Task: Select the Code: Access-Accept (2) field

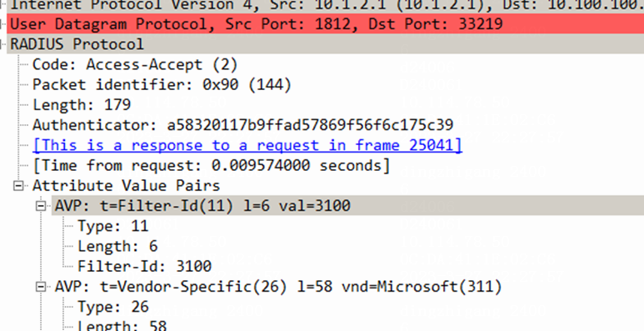Action: (x=135, y=64)
